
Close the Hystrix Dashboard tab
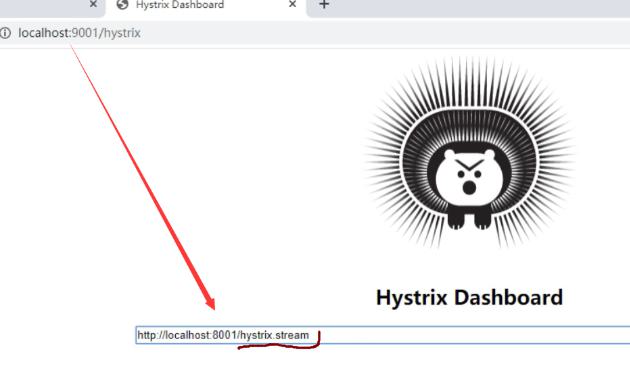tap(292, 4)
